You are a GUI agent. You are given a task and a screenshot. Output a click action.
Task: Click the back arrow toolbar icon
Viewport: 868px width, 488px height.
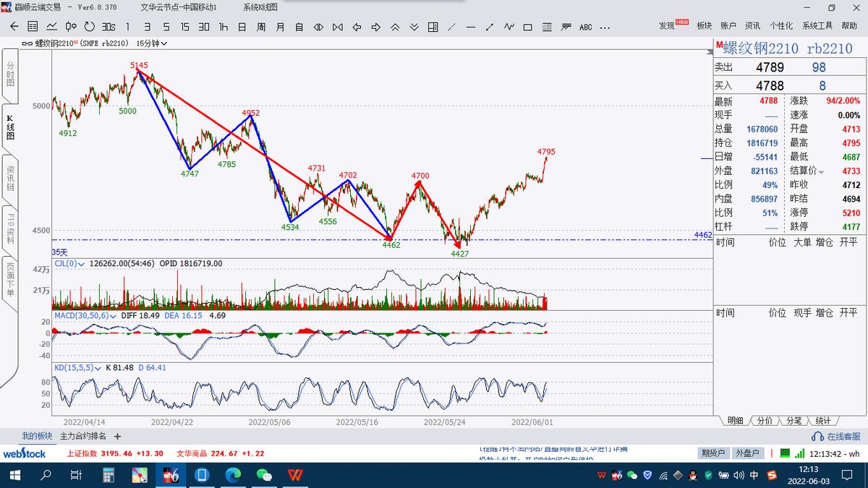coord(14,27)
